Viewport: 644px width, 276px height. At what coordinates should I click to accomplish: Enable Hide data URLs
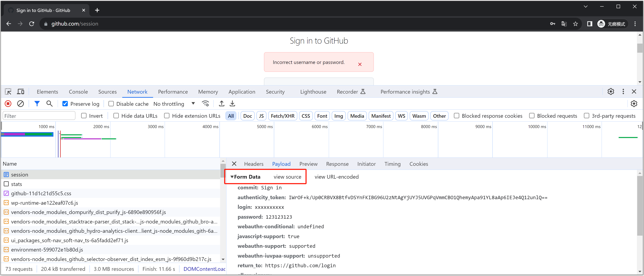(x=116, y=116)
